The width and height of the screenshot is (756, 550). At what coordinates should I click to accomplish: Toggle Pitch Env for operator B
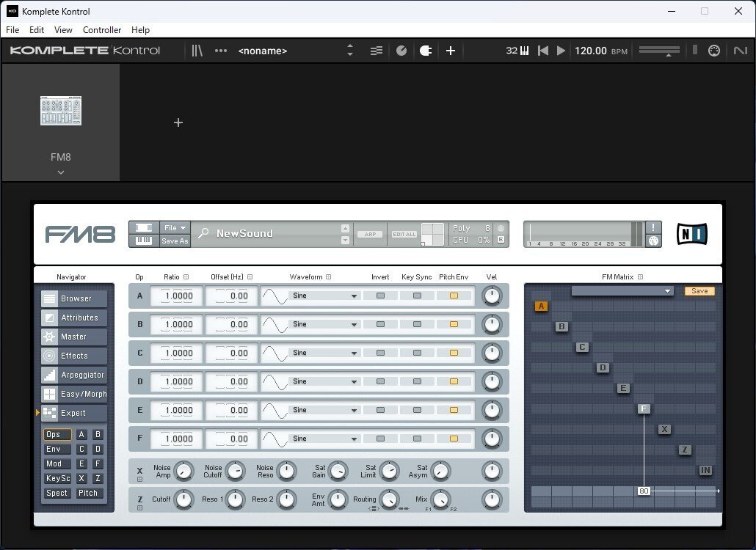[453, 324]
